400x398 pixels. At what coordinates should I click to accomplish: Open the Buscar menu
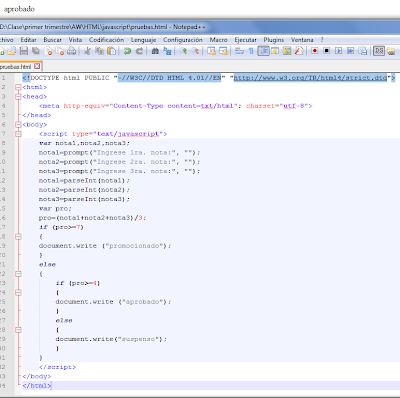[x=52, y=40]
